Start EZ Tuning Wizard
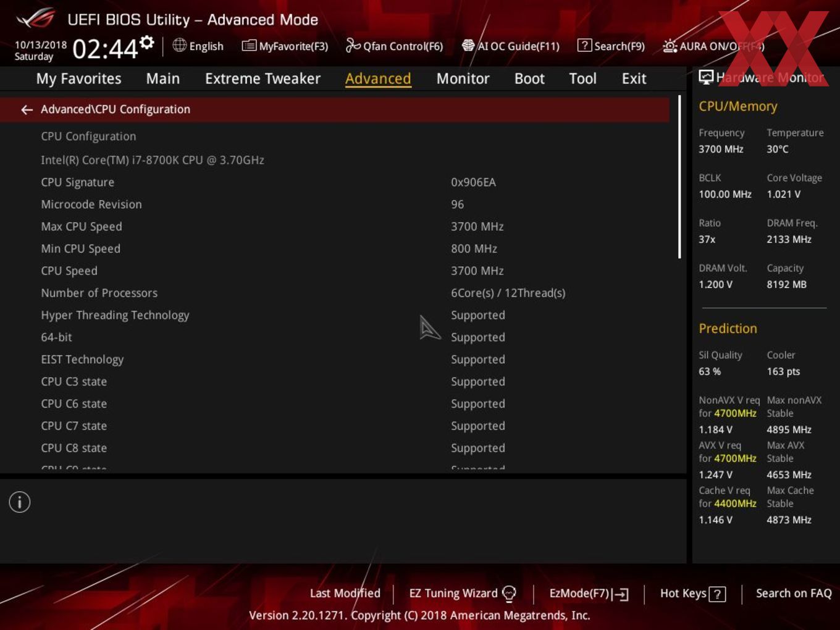Viewport: 840px width, 630px height. click(463, 594)
